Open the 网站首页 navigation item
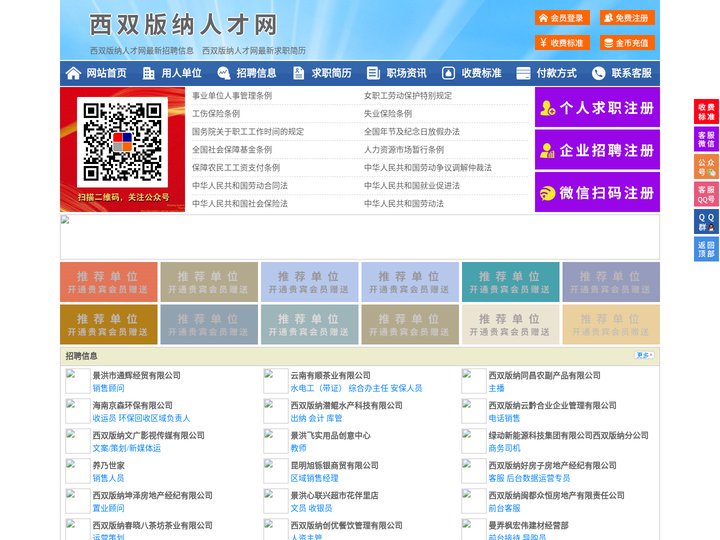Image resolution: width=720 pixels, height=540 pixels. 106,73
